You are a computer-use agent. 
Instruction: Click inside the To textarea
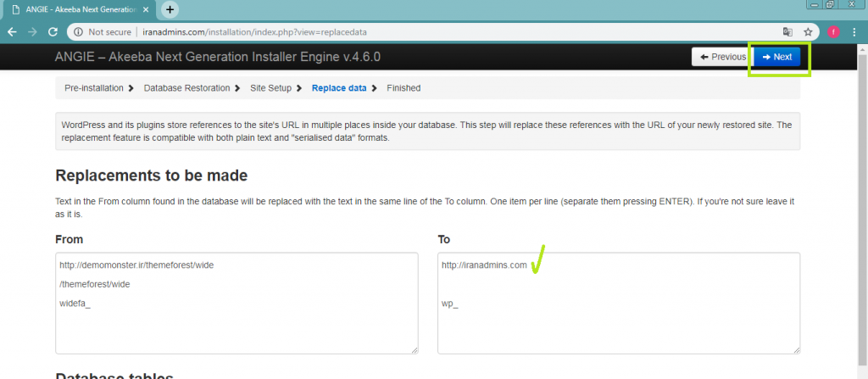(x=619, y=303)
